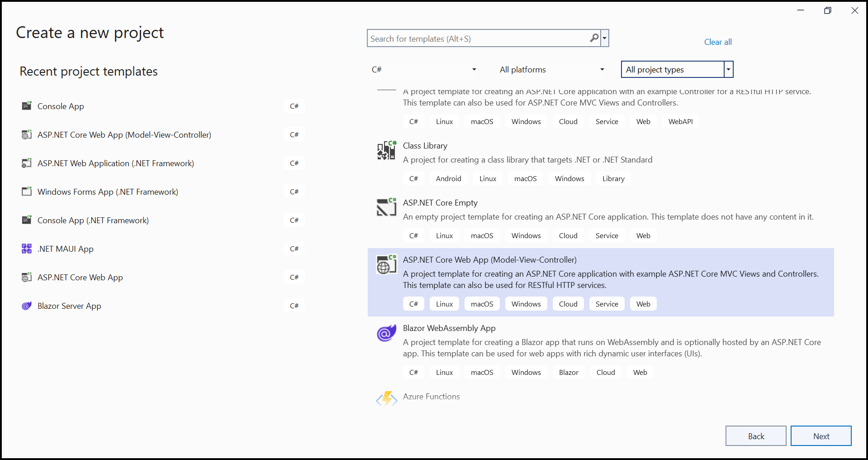868x460 pixels.
Task: Select recent ASP.NET Core Web App (Model-View-Controller)
Action: click(x=124, y=134)
